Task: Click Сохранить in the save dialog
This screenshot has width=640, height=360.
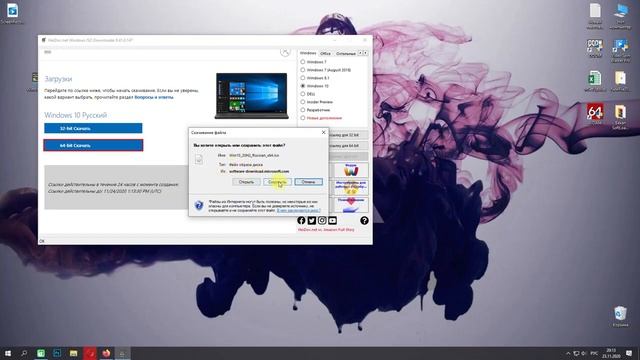Action: [278, 182]
